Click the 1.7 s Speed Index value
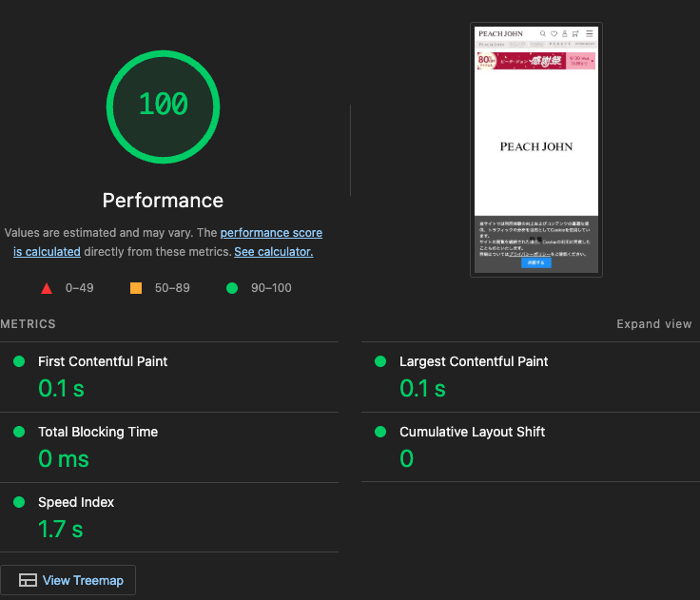 coord(61,529)
